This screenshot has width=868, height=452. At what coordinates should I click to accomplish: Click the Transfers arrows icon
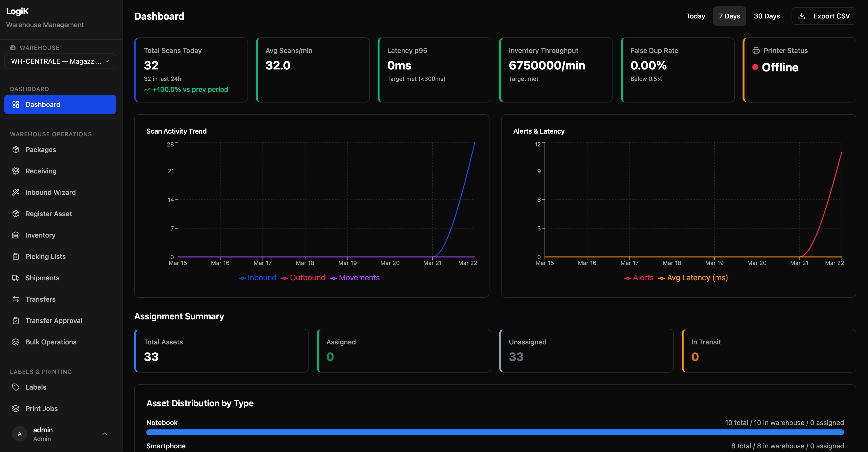click(16, 299)
